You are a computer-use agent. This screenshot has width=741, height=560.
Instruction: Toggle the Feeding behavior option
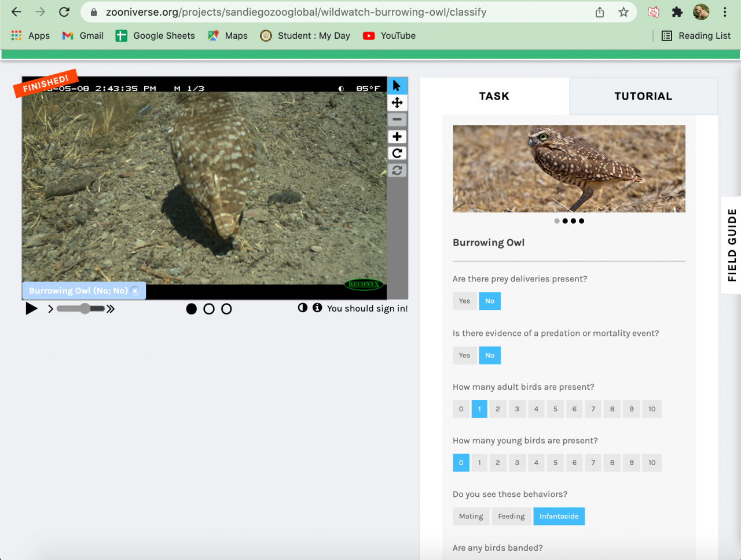coord(511,517)
